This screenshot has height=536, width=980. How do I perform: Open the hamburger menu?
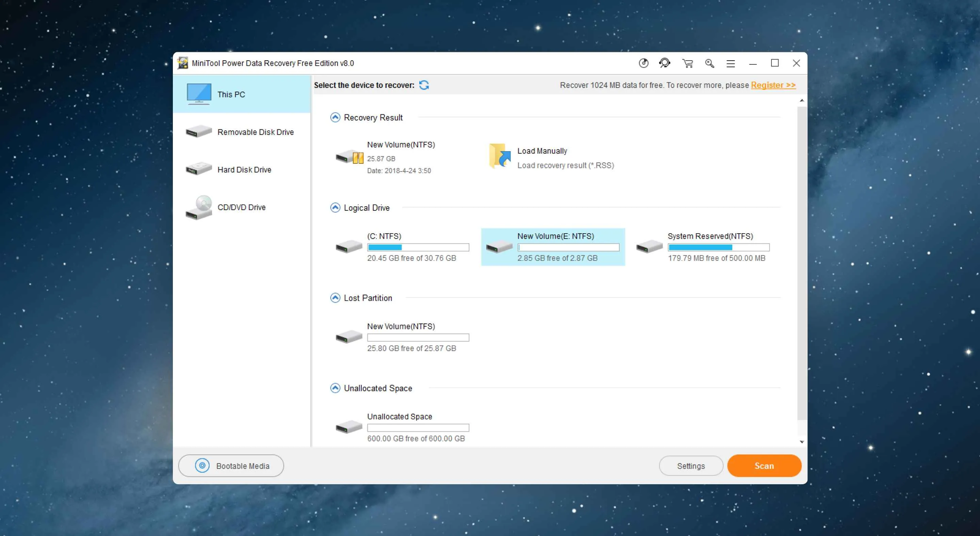coord(731,63)
